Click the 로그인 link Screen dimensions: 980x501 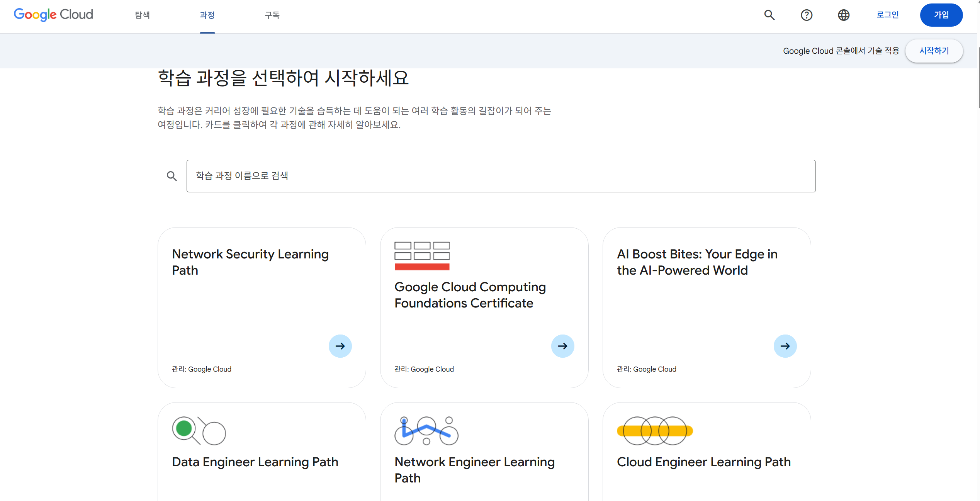pos(887,15)
